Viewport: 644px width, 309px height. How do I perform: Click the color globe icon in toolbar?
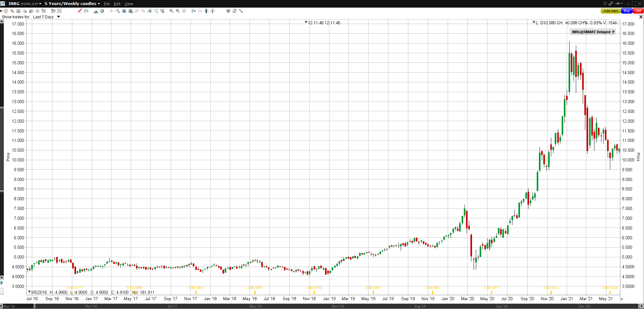point(228,11)
